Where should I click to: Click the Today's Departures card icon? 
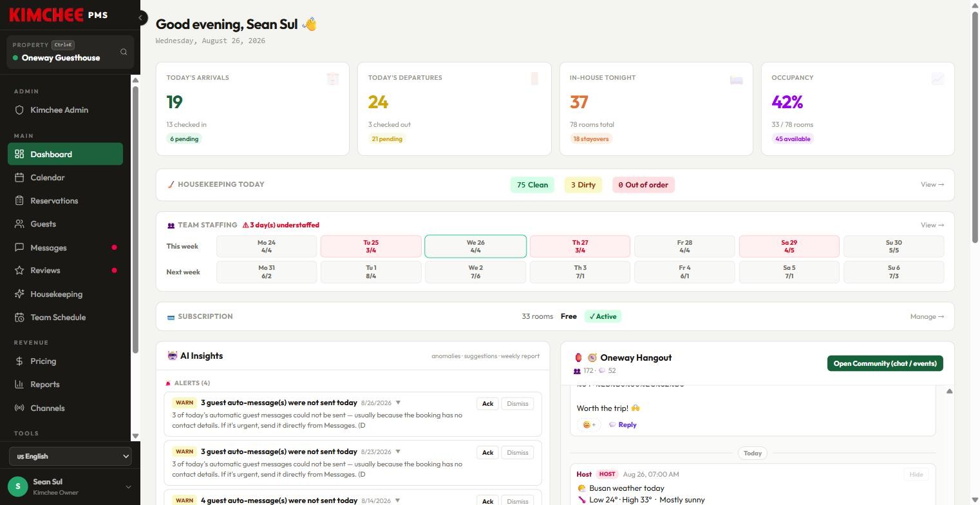click(x=534, y=79)
